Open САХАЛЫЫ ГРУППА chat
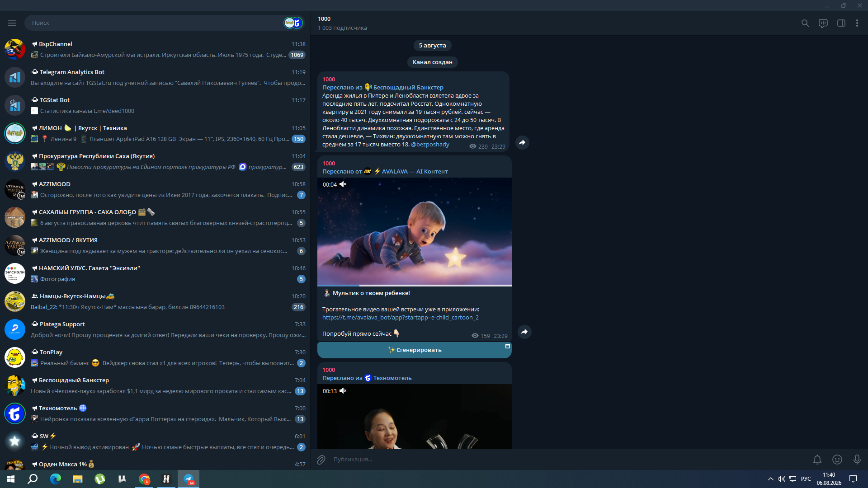This screenshot has height=488, width=868. tap(155, 217)
